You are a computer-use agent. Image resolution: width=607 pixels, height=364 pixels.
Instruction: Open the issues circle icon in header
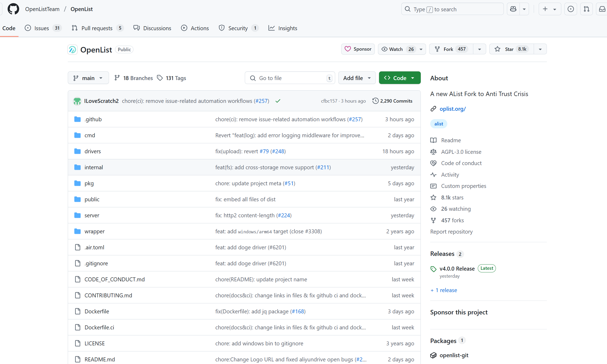coord(571,9)
